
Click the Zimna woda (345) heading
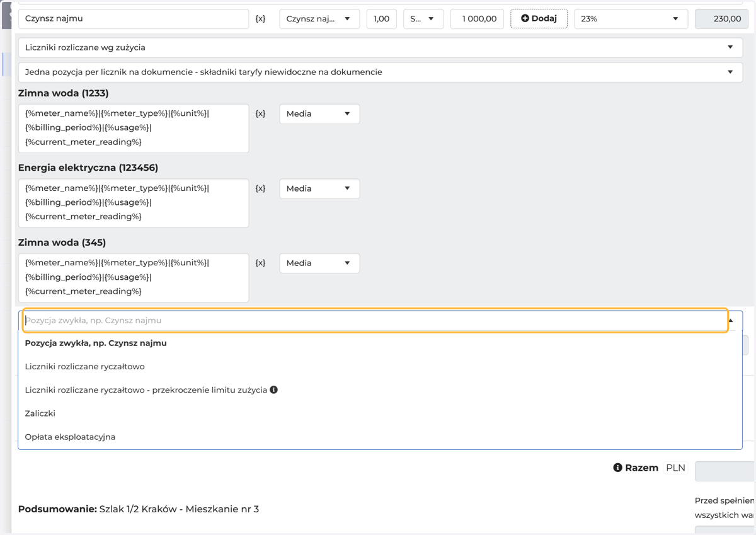point(62,242)
